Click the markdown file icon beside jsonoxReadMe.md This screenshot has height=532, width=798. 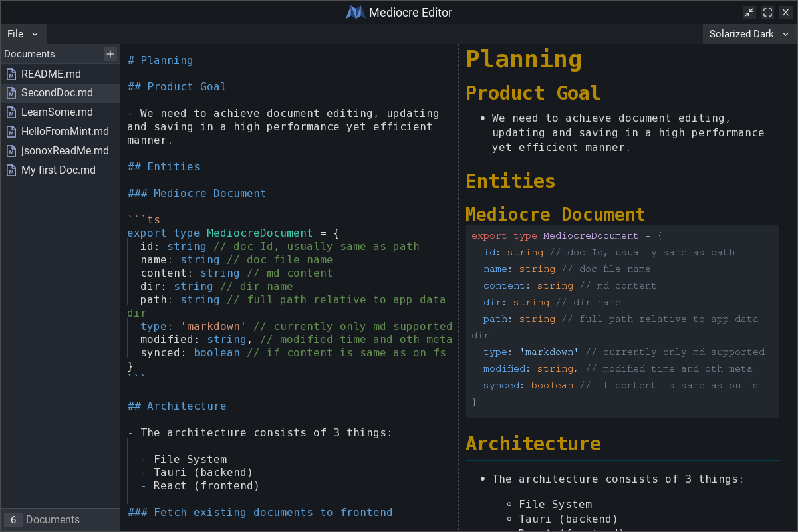11,151
